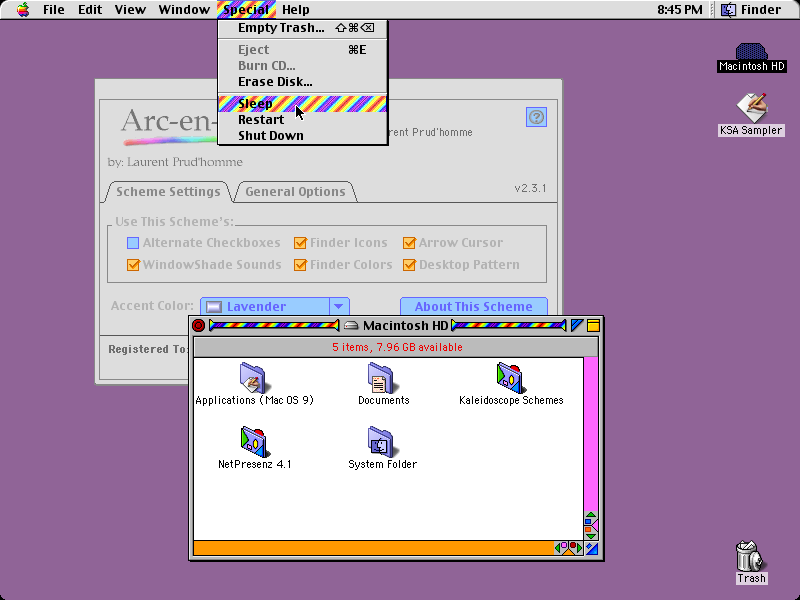800x600 pixels.
Task: Click the red close box of Macintosh HD window
Action: (x=198, y=325)
